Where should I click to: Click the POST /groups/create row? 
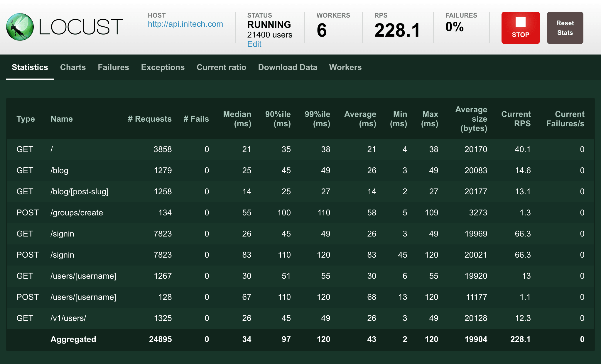(x=76, y=213)
